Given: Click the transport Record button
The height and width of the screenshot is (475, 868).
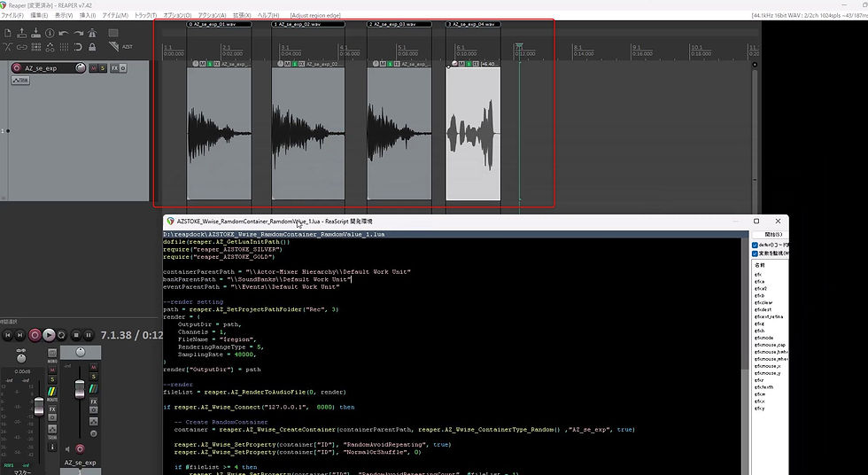Looking at the screenshot, I should click(35, 335).
